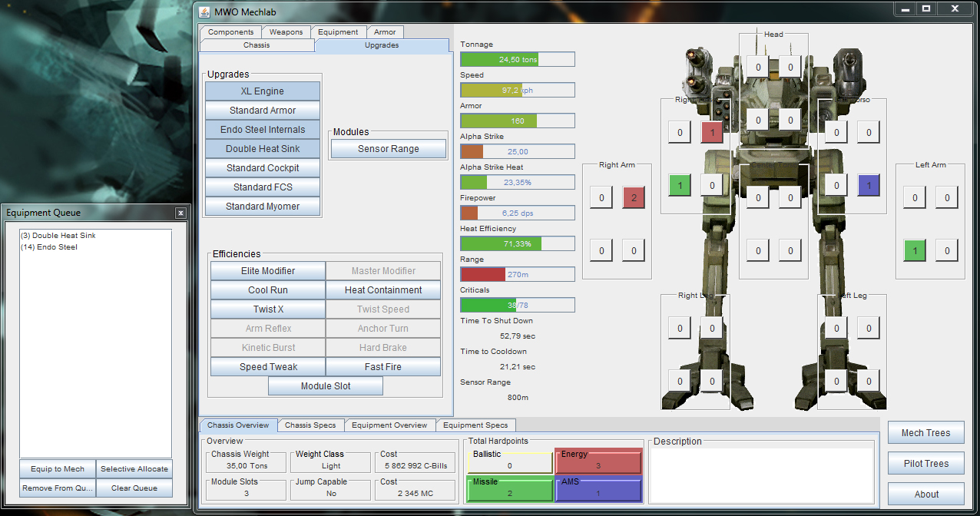Click the Criticals bar showing 38/78

tap(518, 305)
